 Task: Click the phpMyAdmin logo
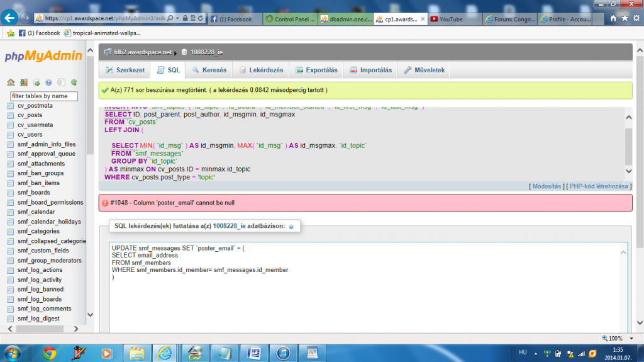[43, 55]
